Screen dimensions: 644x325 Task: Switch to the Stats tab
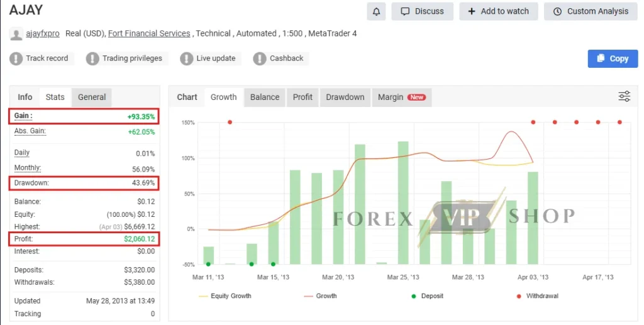(55, 97)
